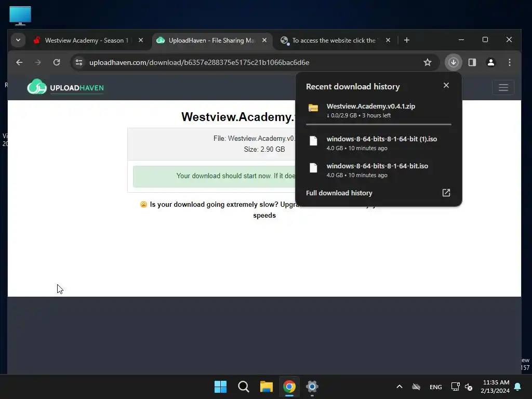532x399 pixels.
Task: Open the UploadHaven hamburger menu
Action: [503, 87]
